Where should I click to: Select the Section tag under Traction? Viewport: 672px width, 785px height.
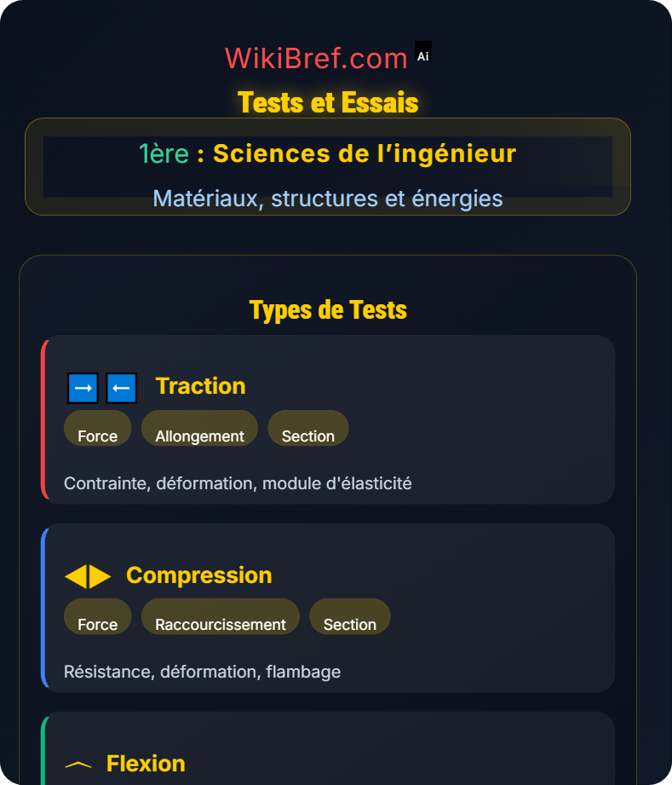pos(308,428)
